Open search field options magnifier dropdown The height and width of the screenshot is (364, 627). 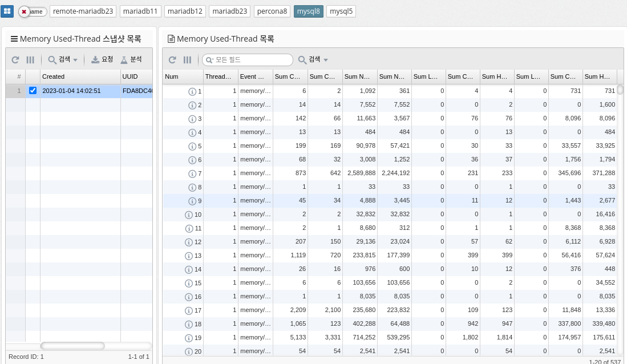pyautogui.click(x=209, y=60)
